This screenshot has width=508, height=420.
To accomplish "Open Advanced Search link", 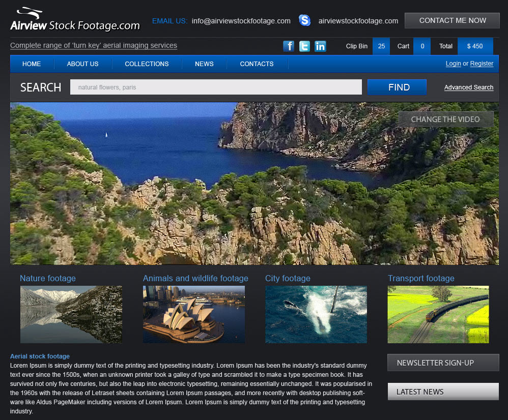I will (x=468, y=87).
